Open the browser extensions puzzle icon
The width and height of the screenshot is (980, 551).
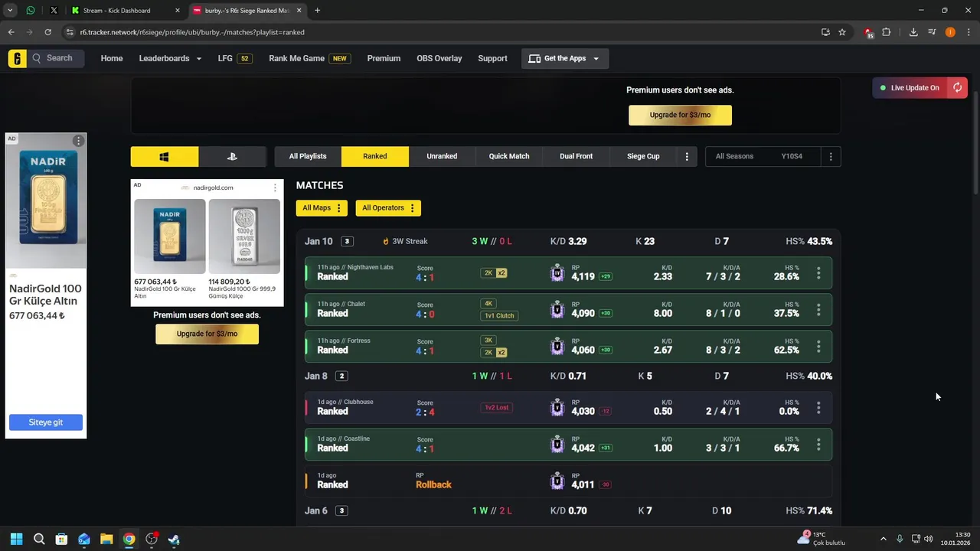pos(887,32)
